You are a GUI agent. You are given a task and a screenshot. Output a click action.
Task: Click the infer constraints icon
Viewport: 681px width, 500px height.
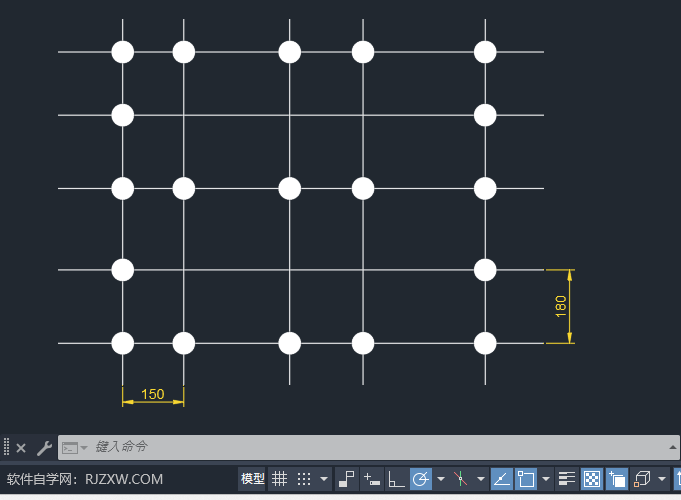(x=347, y=479)
